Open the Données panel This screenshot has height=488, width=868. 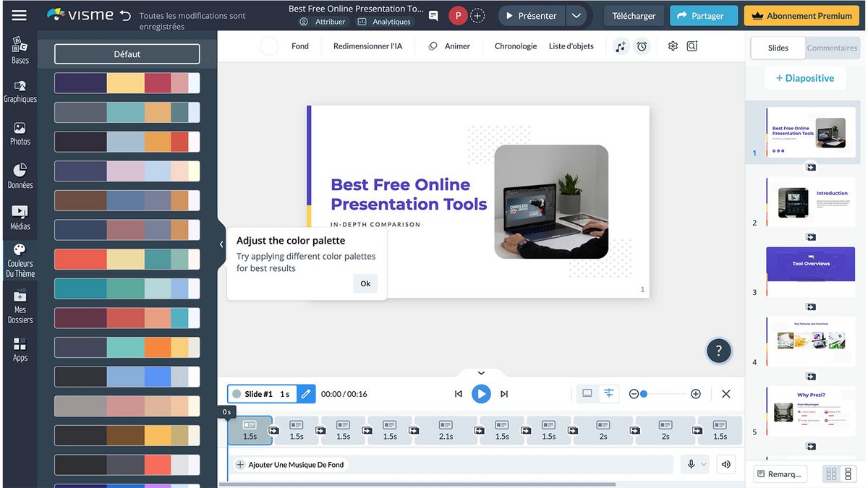click(20, 176)
